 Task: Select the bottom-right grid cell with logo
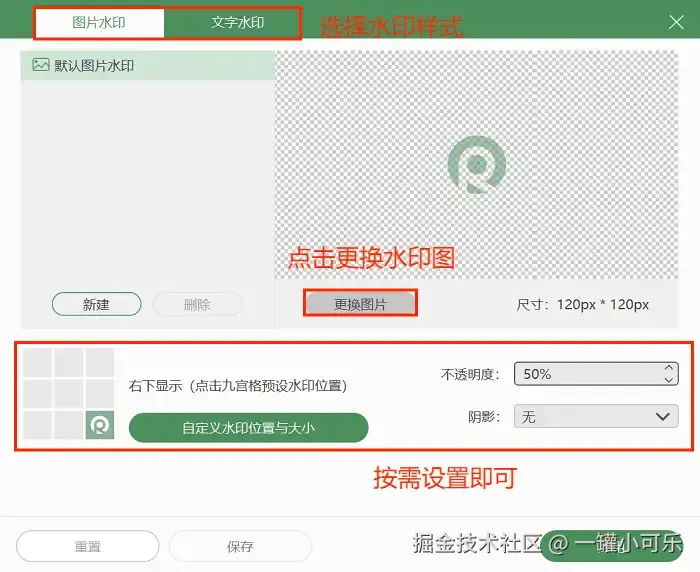pos(100,425)
